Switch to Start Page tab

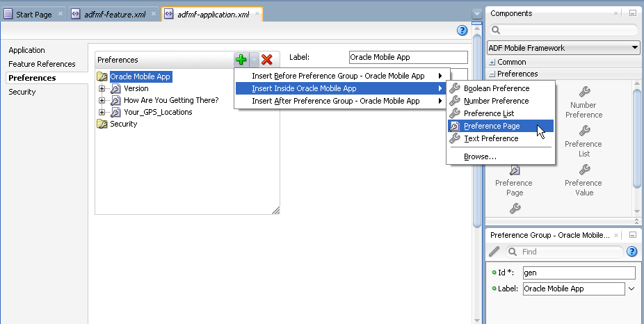point(33,15)
